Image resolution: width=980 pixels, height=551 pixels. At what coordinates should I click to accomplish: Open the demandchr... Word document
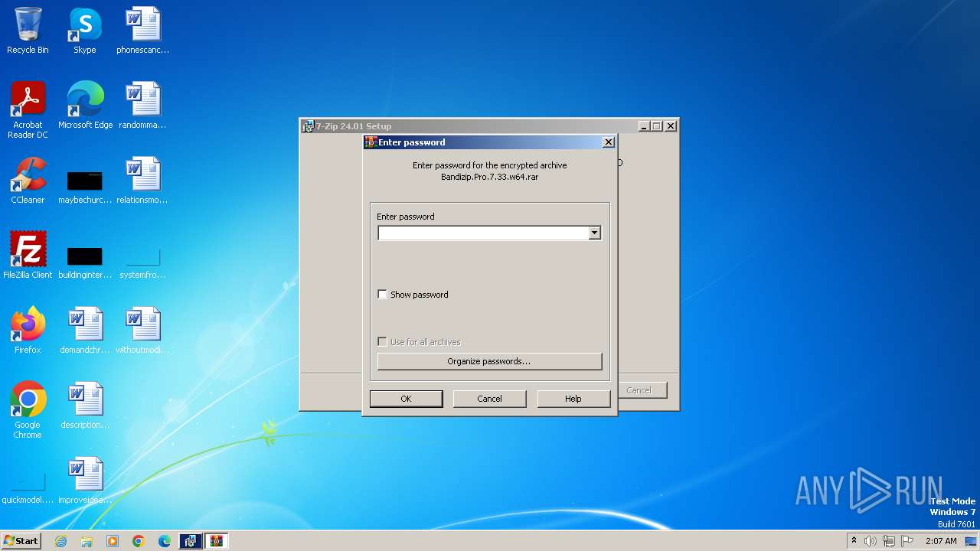point(85,331)
